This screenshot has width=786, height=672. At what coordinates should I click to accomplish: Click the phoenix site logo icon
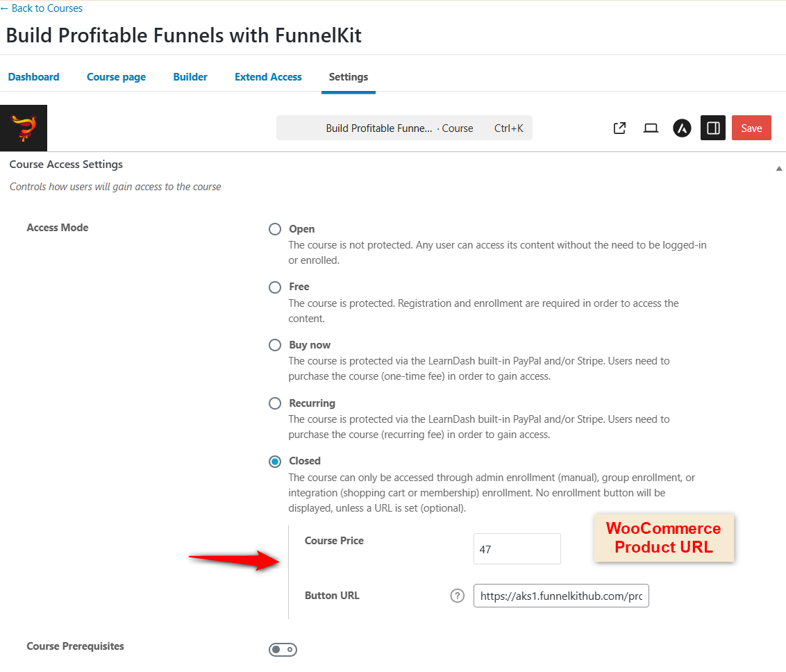coord(24,128)
